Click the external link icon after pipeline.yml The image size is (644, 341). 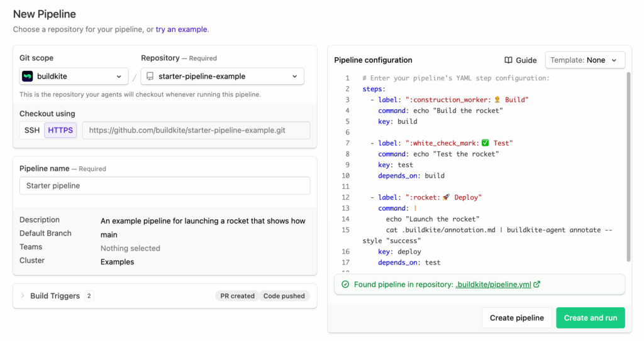point(537,284)
